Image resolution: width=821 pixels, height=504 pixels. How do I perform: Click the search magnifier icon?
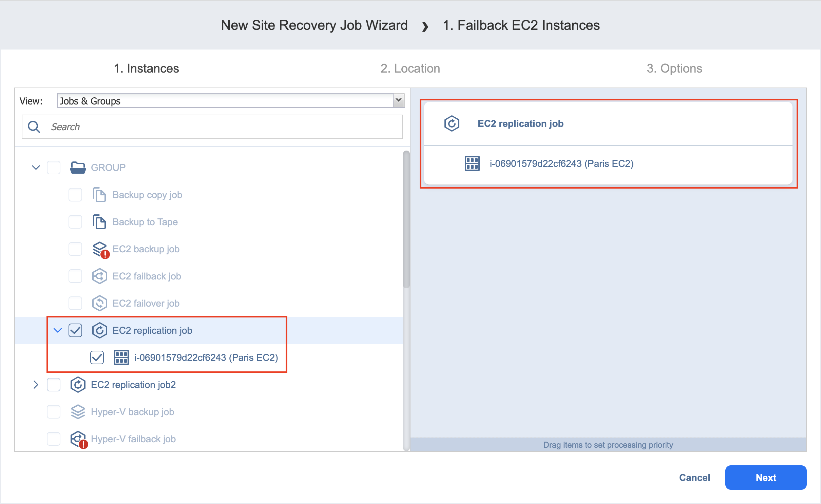click(34, 127)
